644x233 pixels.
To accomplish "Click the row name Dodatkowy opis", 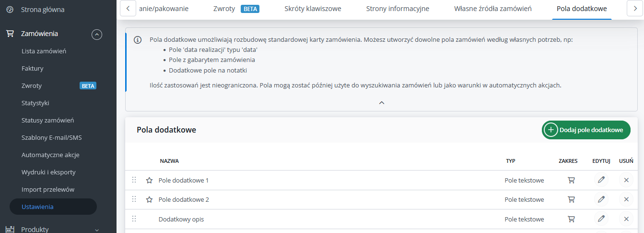I will click(x=181, y=219).
